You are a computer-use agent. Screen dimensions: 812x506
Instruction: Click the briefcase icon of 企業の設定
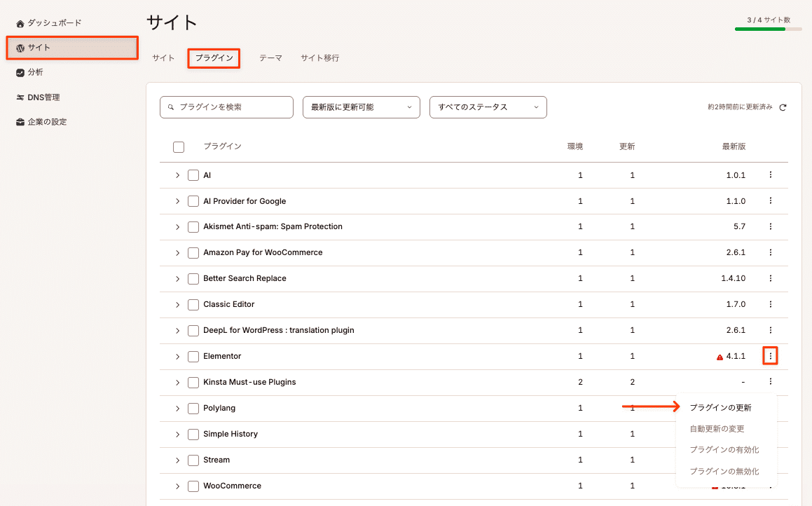pyautogui.click(x=20, y=122)
